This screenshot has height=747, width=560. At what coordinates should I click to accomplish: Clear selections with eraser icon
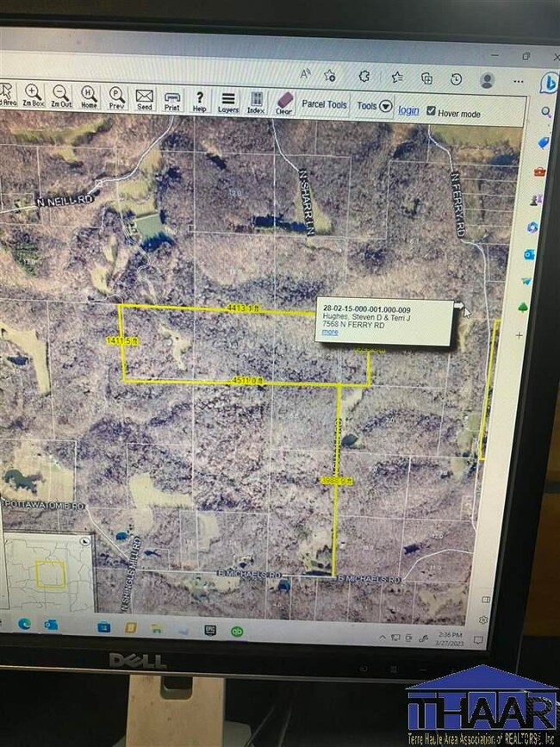coord(283,104)
